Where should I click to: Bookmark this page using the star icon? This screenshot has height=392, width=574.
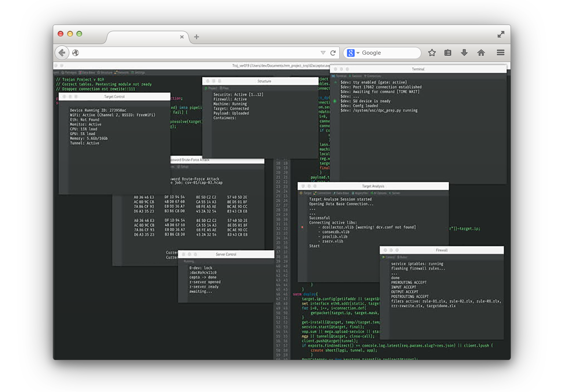pyautogui.click(x=432, y=53)
